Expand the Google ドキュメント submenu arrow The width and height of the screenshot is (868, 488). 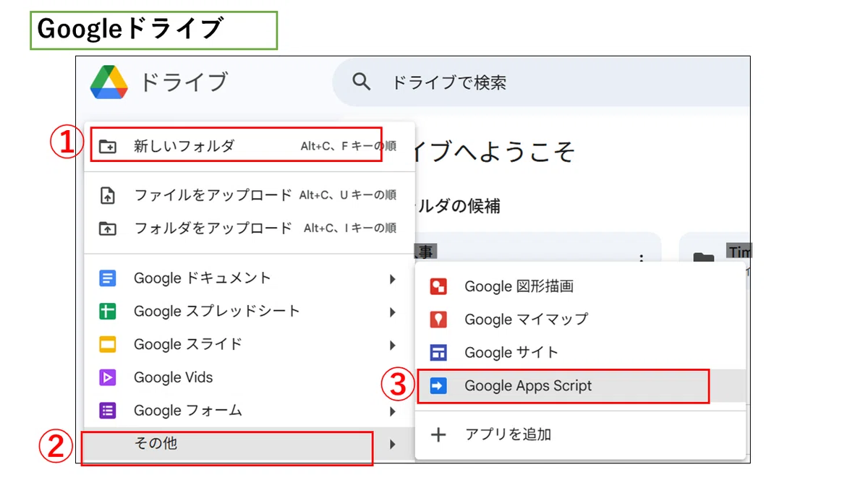click(392, 279)
